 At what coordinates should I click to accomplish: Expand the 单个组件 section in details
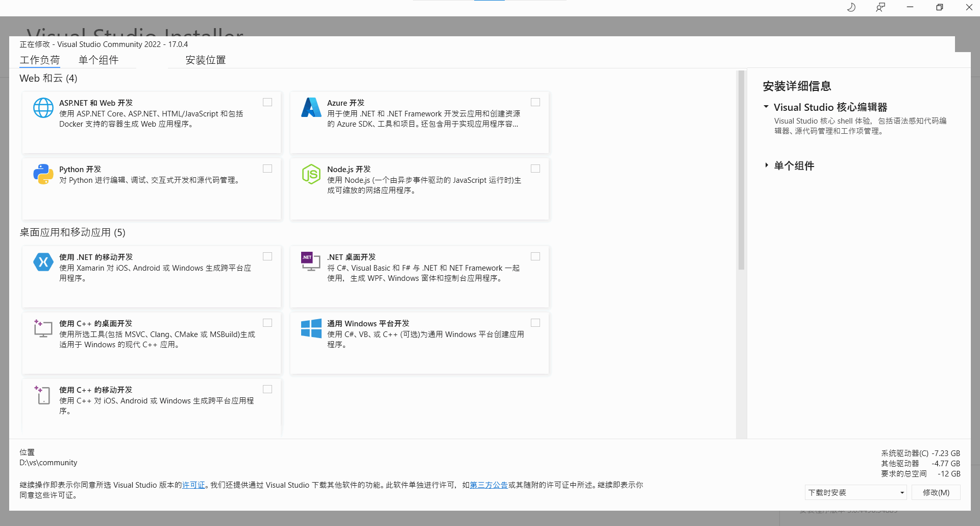click(766, 165)
